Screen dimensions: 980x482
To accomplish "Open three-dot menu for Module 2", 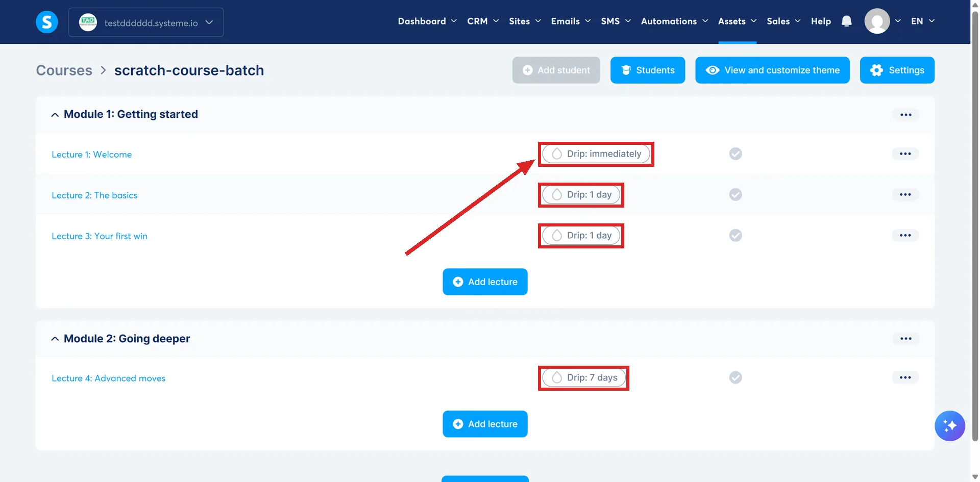I will [905, 339].
